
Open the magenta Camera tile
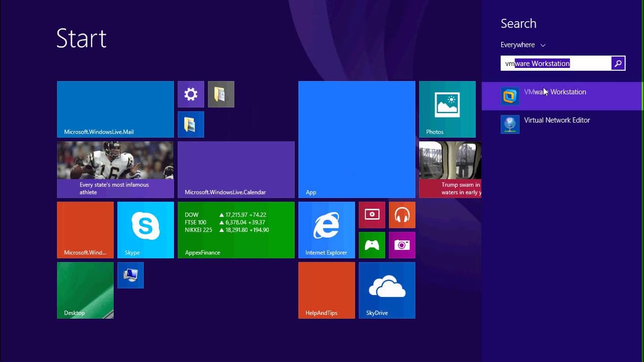[402, 245]
